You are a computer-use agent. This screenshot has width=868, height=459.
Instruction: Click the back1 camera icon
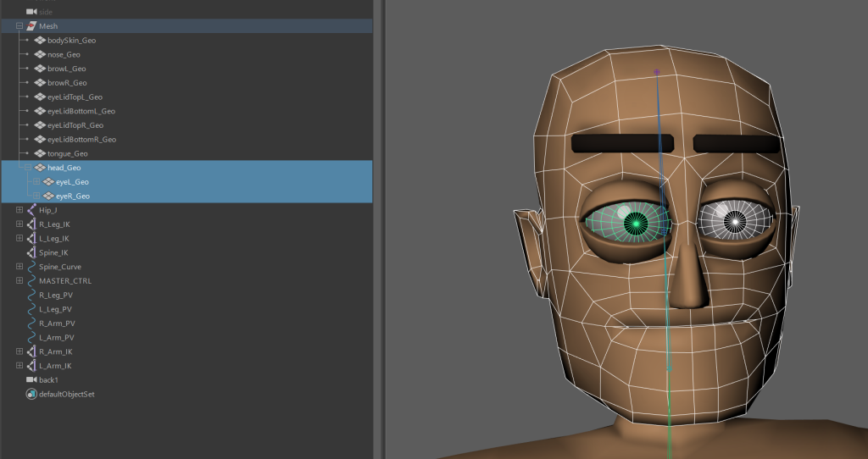[x=31, y=380]
